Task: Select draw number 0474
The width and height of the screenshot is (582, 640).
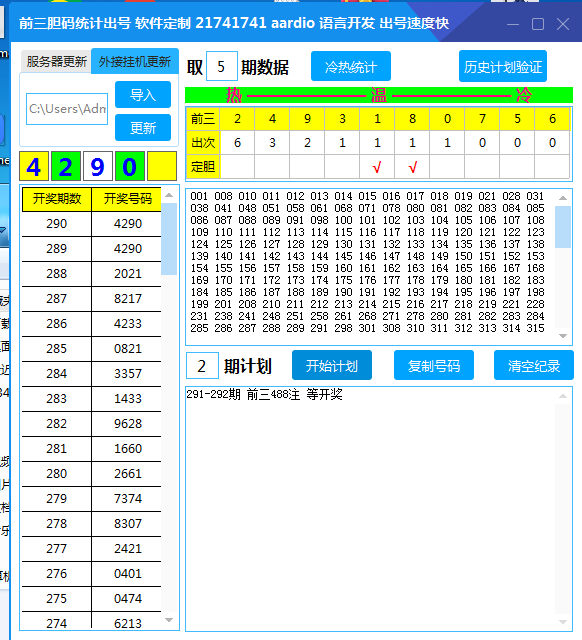Action: coord(128,599)
